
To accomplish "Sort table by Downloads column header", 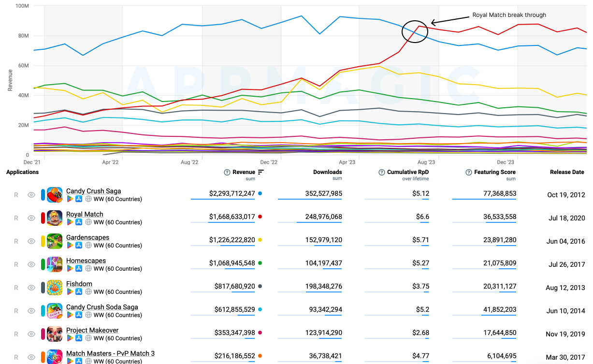I will [x=327, y=172].
